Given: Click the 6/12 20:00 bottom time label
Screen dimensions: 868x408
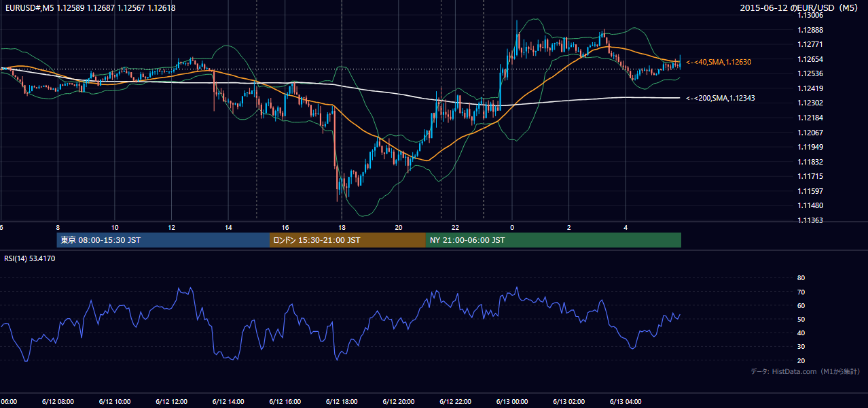Looking at the screenshot, I should tap(399, 401).
